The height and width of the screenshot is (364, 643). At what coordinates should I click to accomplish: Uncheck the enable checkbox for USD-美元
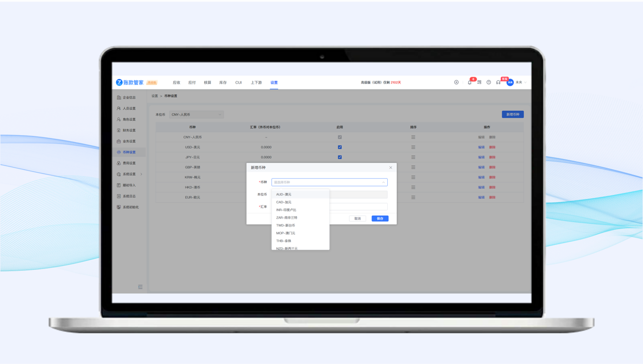click(340, 147)
